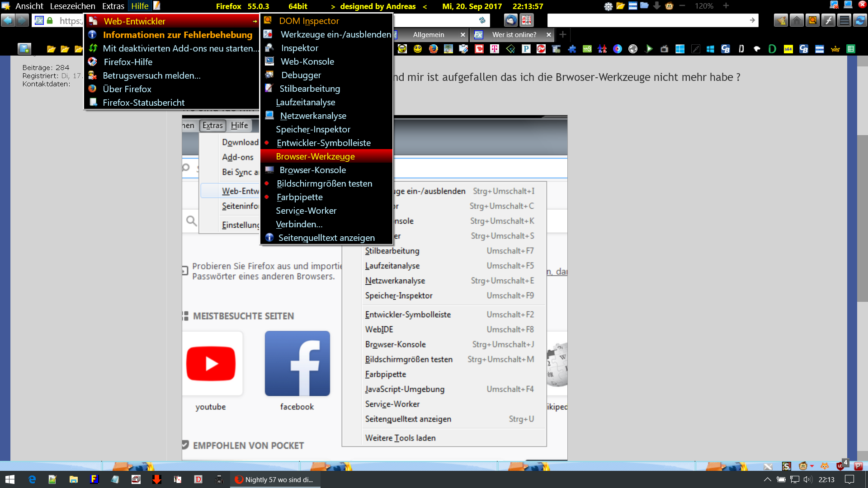Toggle Bildschirmgrößen testen option
Image resolution: width=868 pixels, height=488 pixels.
[324, 183]
